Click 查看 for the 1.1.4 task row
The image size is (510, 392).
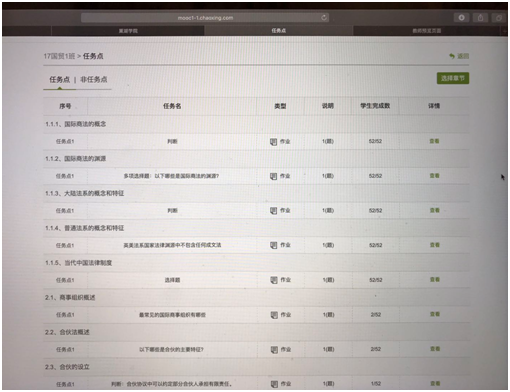click(434, 245)
